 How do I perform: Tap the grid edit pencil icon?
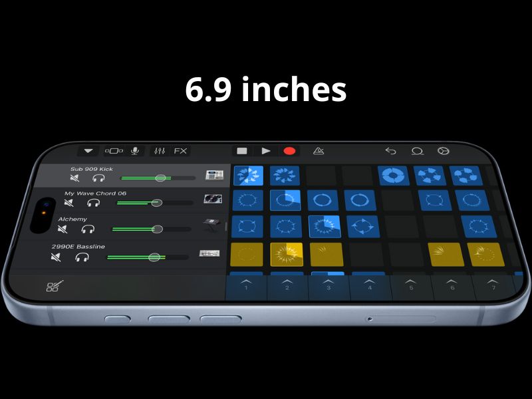(x=55, y=286)
